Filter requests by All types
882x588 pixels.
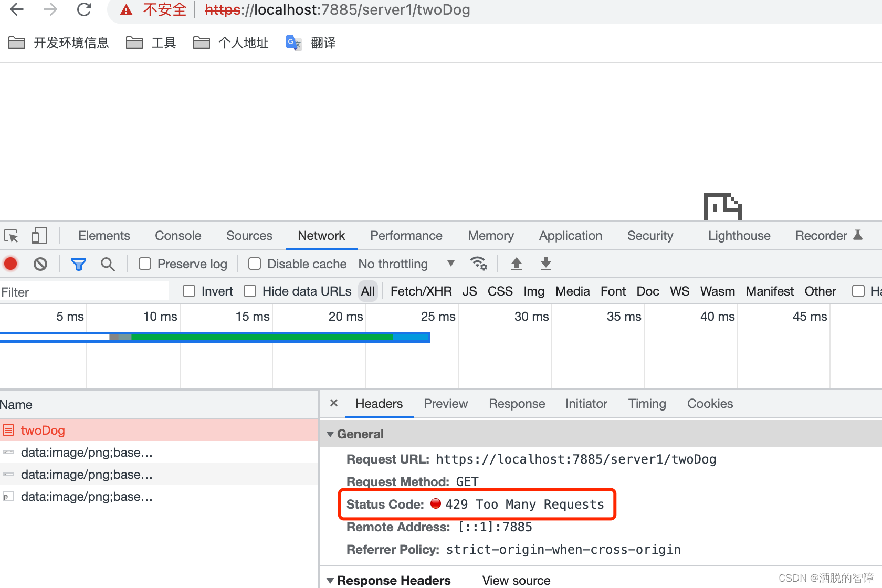pyautogui.click(x=368, y=291)
